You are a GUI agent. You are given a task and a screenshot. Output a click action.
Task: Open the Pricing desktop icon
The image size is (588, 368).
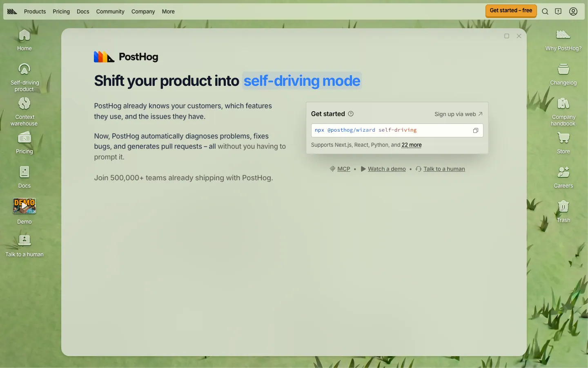tap(24, 143)
